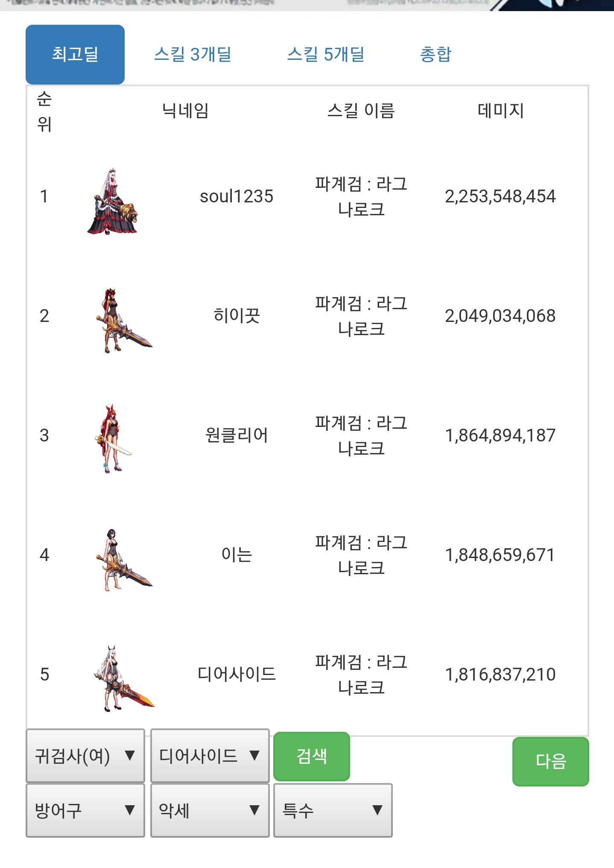Click the 데미지 column header
Screen dimensions: 614x868
tap(500, 111)
